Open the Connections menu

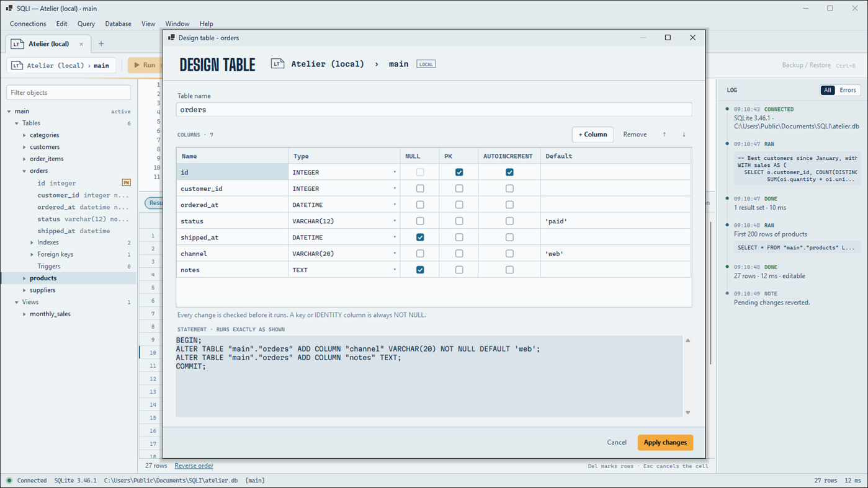[28, 24]
